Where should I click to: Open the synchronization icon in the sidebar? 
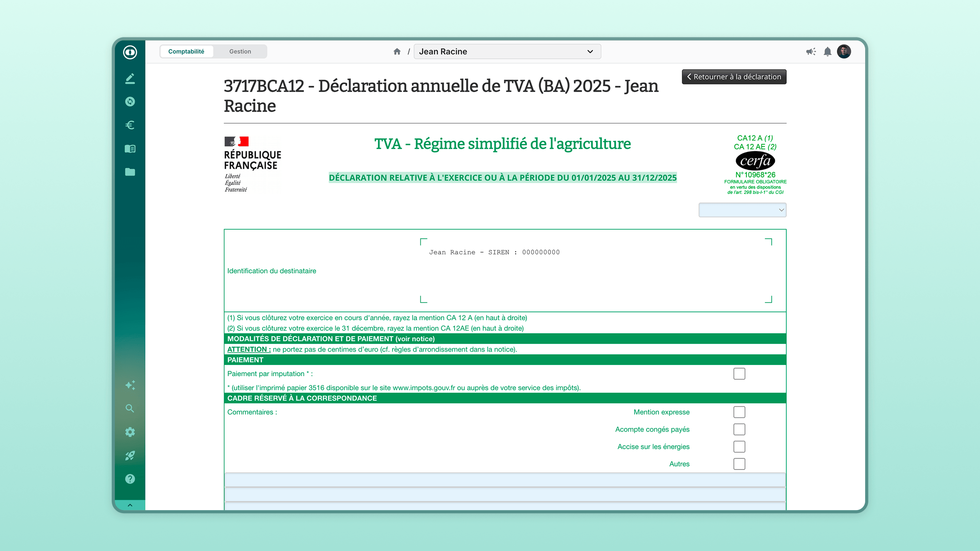(130, 101)
